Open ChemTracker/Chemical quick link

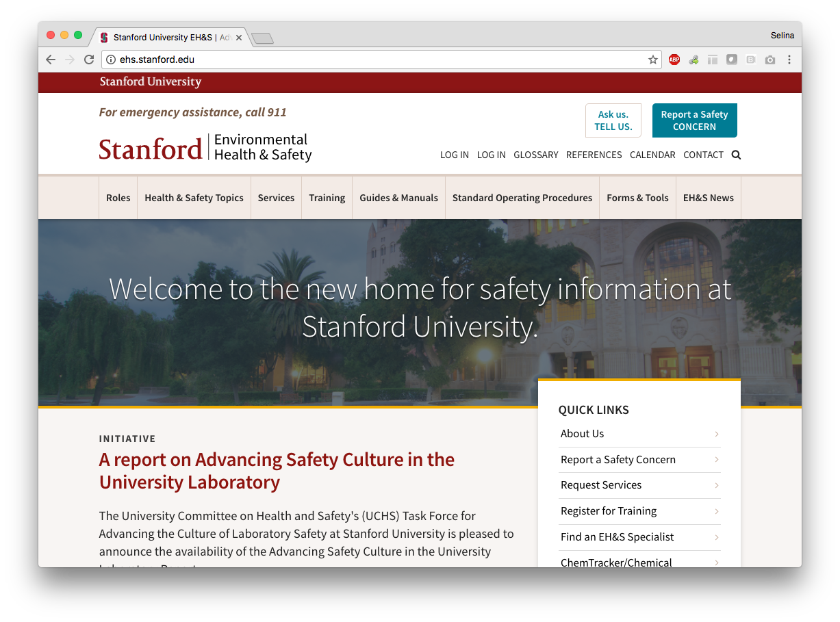click(616, 562)
